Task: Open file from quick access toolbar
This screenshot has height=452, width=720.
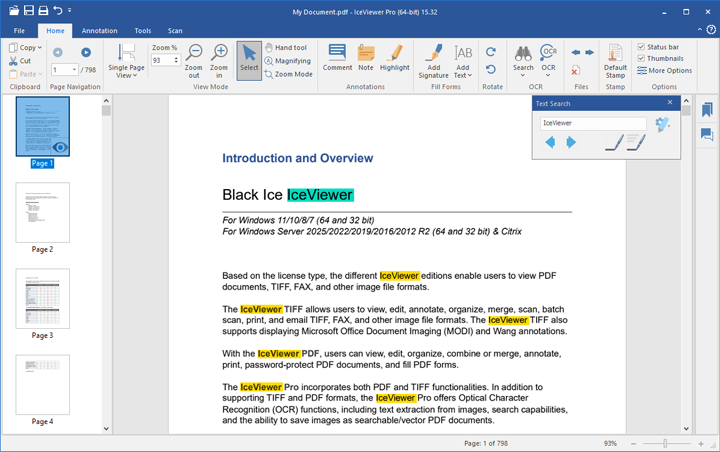Action: [x=14, y=10]
